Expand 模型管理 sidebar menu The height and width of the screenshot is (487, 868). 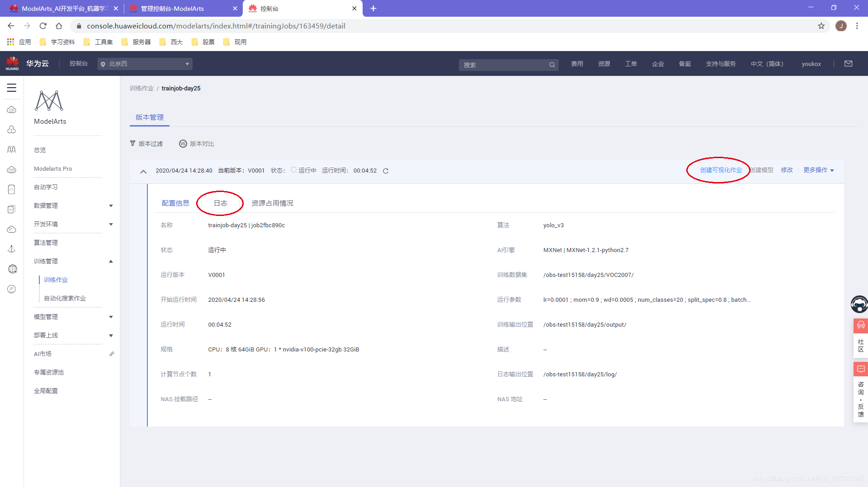pos(111,317)
